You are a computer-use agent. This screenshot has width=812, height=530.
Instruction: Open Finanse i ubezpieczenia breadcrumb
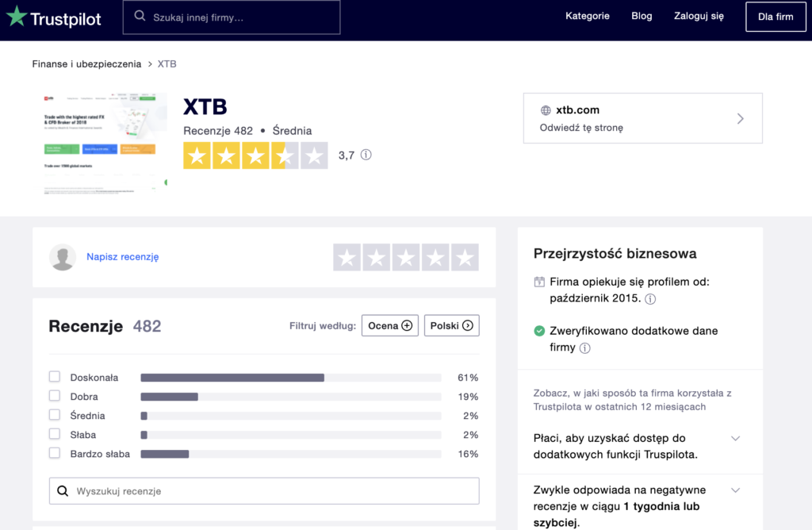pos(86,64)
